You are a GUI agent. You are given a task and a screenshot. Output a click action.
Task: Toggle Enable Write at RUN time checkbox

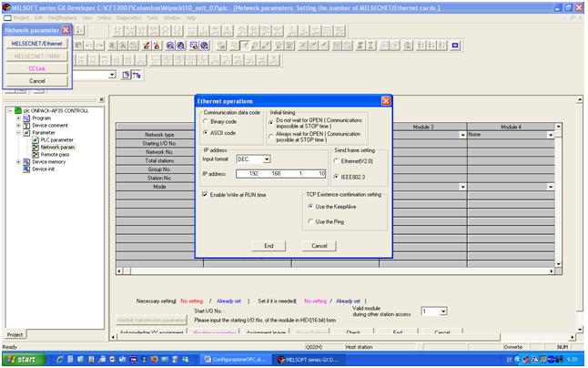coord(205,195)
